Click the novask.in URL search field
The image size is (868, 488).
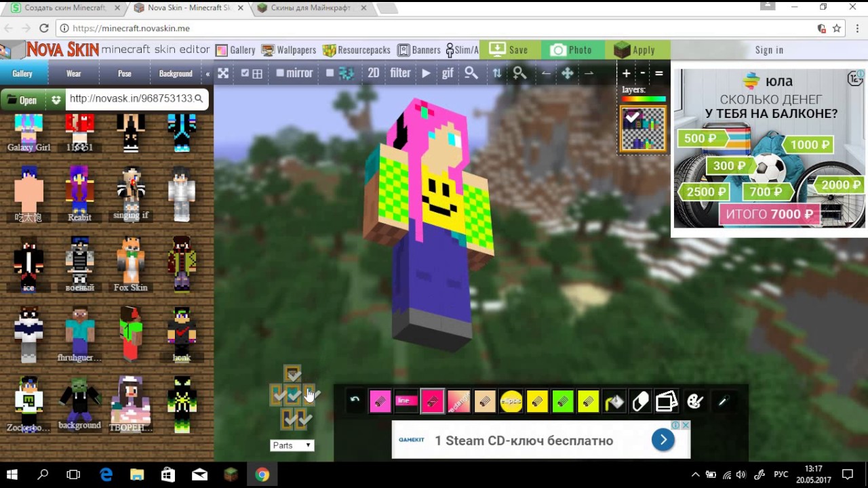pos(136,99)
